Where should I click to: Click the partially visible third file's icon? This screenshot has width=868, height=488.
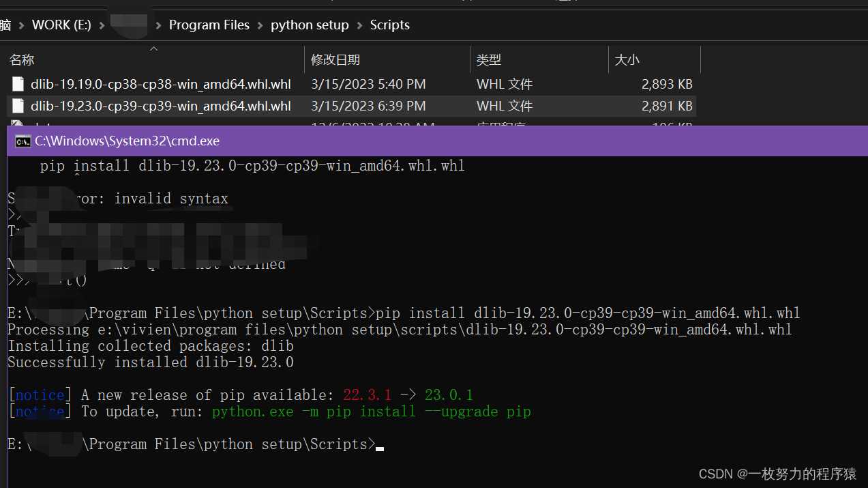click(17, 125)
